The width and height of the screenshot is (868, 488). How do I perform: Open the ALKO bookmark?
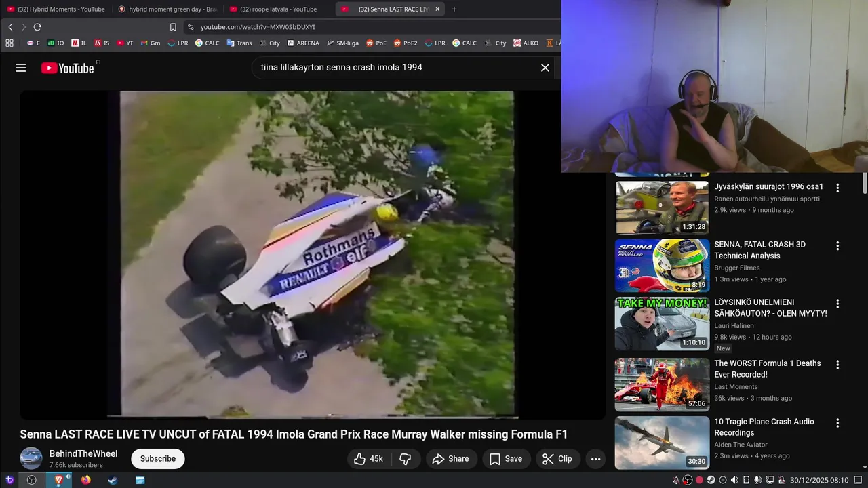[526, 43]
